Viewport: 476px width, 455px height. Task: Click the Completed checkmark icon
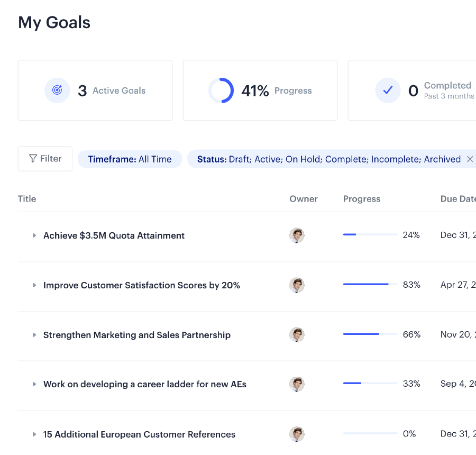(388, 90)
